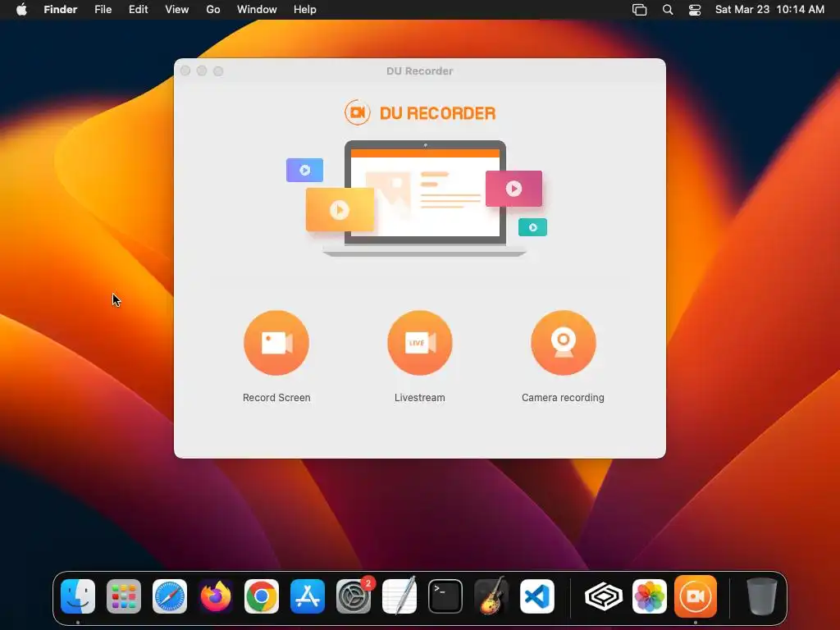Click the laptop illustration in DU Recorder

click(425, 199)
